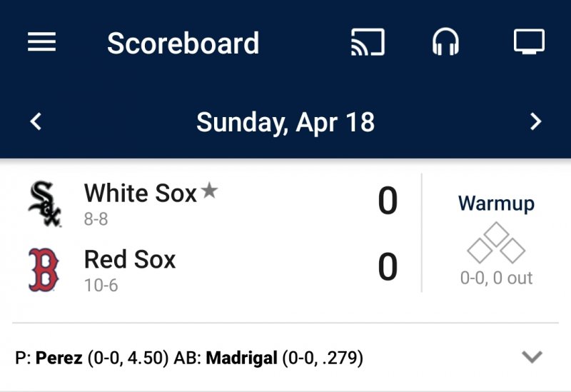Tap the White Sox team logo

[44, 204]
